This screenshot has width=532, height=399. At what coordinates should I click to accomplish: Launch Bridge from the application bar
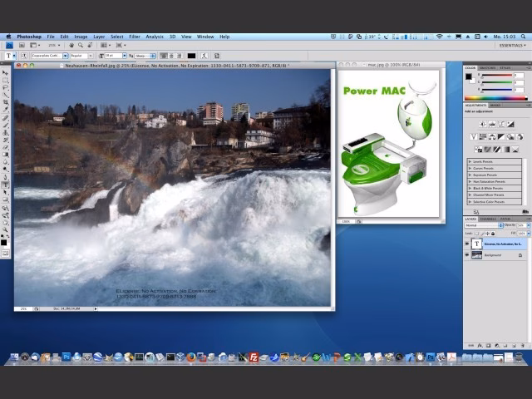[x=22, y=45]
